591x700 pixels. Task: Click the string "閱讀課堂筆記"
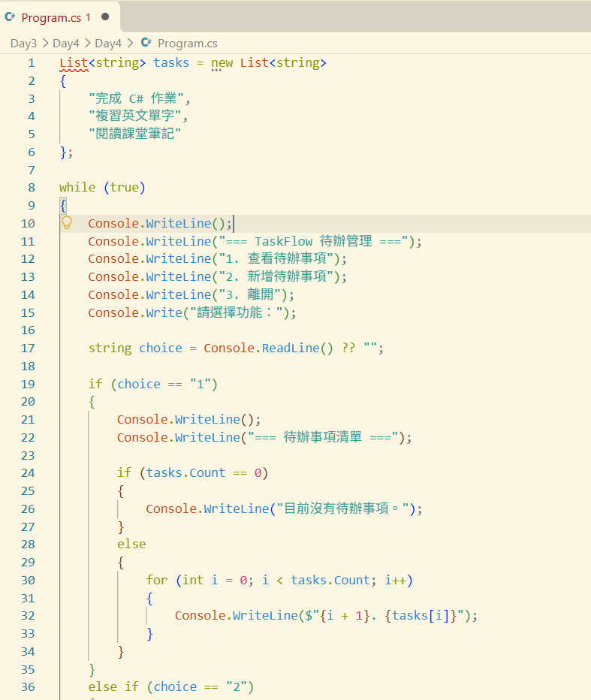(x=135, y=134)
